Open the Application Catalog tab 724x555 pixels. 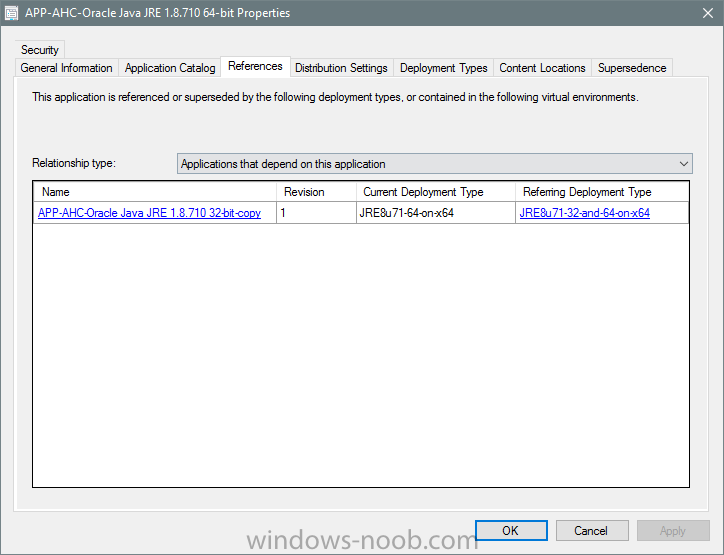[x=170, y=68]
